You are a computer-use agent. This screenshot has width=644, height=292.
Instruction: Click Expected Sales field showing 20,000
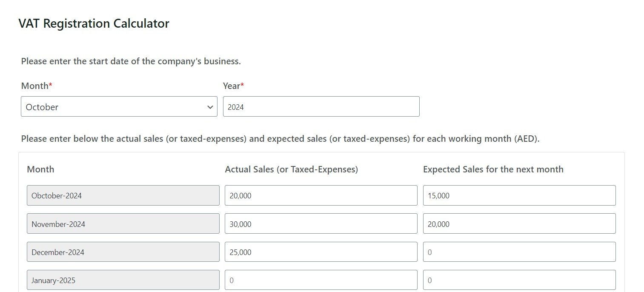click(519, 224)
